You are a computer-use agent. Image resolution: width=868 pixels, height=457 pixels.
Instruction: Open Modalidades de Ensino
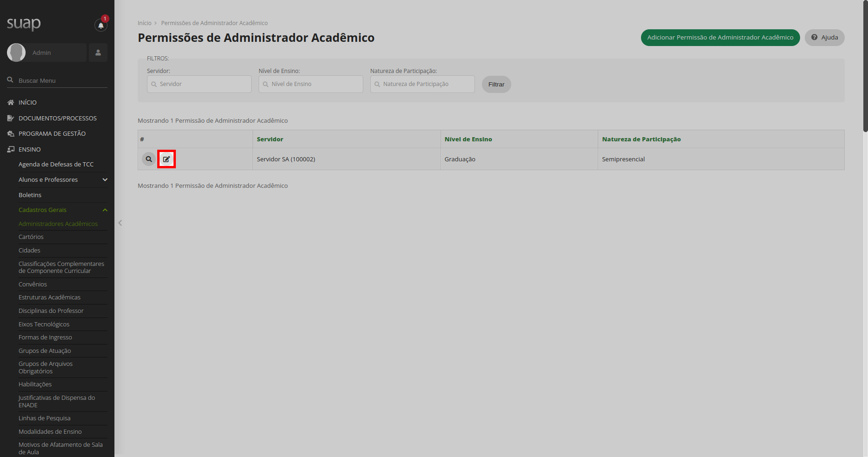[50, 431]
